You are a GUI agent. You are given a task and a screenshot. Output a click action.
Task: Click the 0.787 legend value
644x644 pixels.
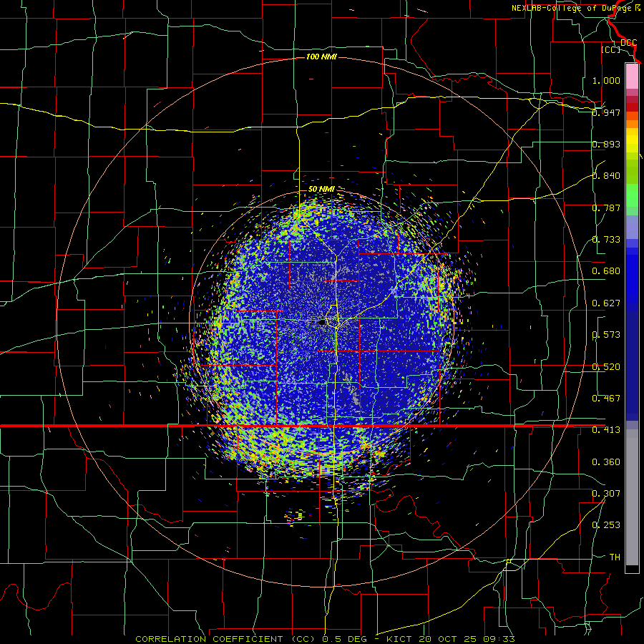(x=606, y=208)
